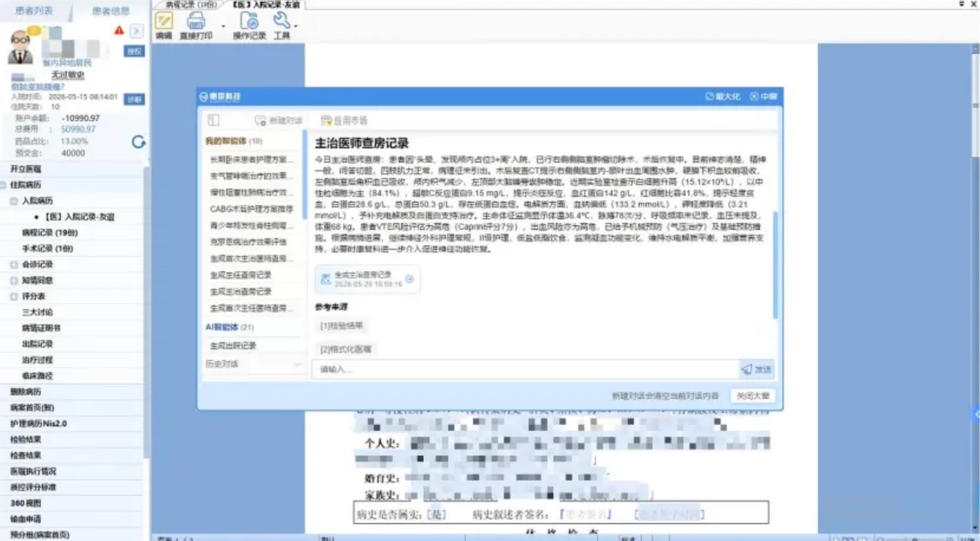Click the blue 诊断 button
The image size is (980, 541).
(x=134, y=99)
